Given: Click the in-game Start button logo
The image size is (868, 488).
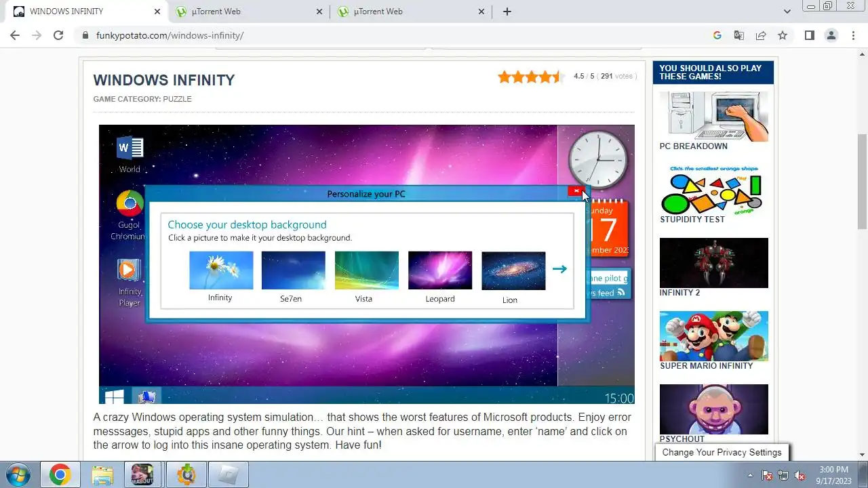Looking at the screenshot, I should point(114,396).
